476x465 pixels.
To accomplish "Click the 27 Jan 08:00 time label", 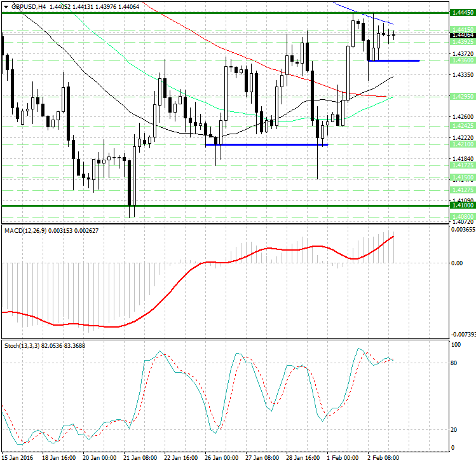I will (262, 458).
